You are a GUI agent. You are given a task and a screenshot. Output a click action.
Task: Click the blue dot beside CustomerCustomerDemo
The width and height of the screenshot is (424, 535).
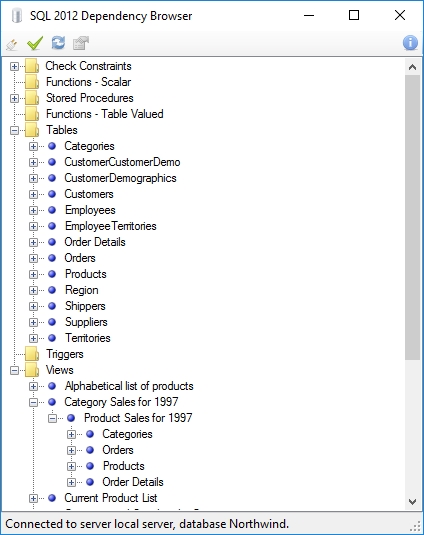coord(52,162)
